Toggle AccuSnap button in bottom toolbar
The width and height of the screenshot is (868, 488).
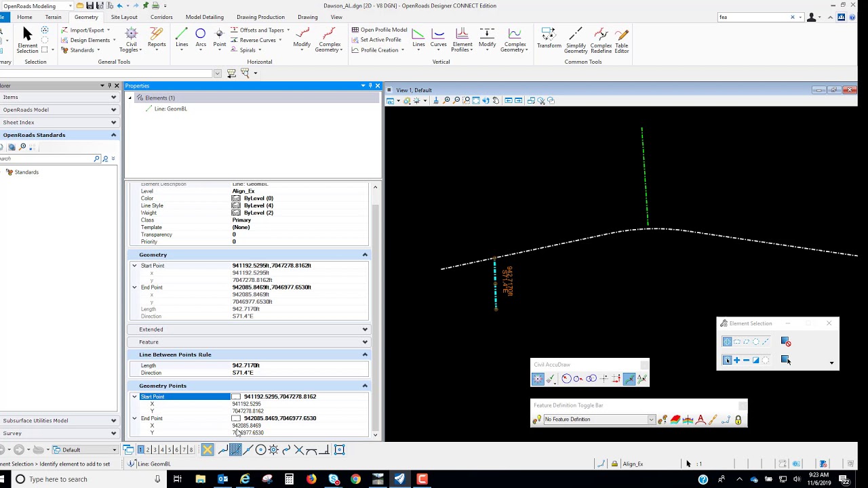208,449
